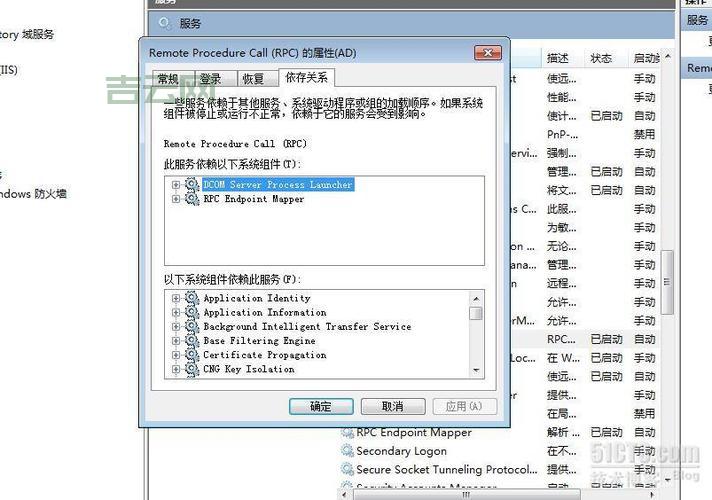The width and height of the screenshot is (712, 500).
Task: Click gear icon beside Application Information
Action: pyautogui.click(x=192, y=312)
